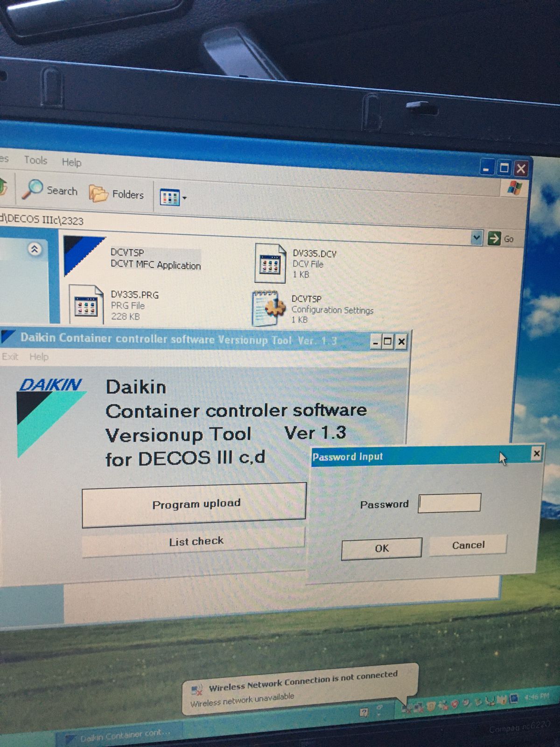Click the Password input field

(x=449, y=503)
